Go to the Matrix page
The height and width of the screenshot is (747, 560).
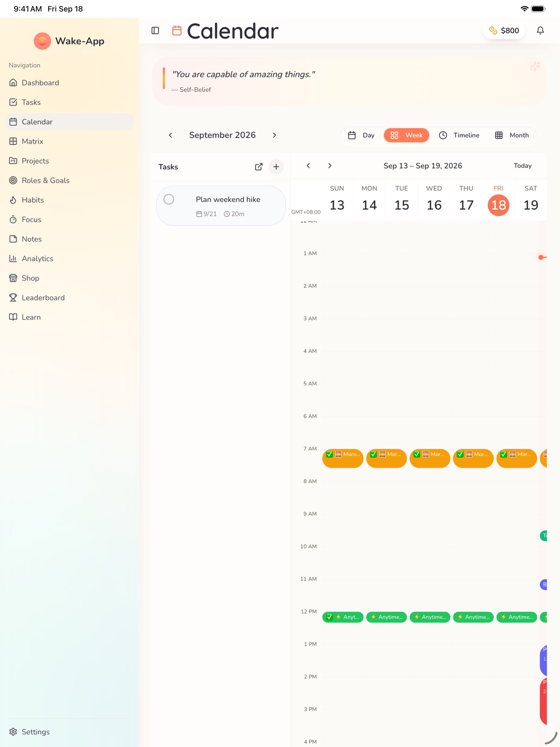(x=69, y=141)
